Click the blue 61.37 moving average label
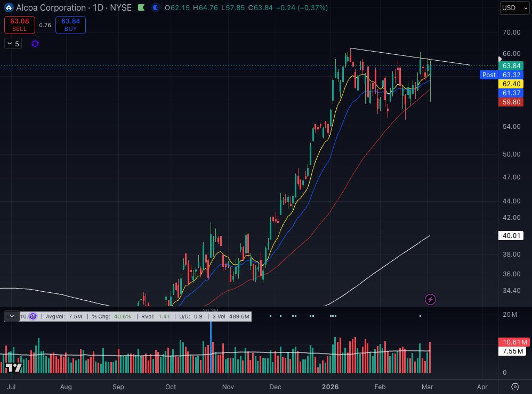532x394 pixels. click(511, 93)
